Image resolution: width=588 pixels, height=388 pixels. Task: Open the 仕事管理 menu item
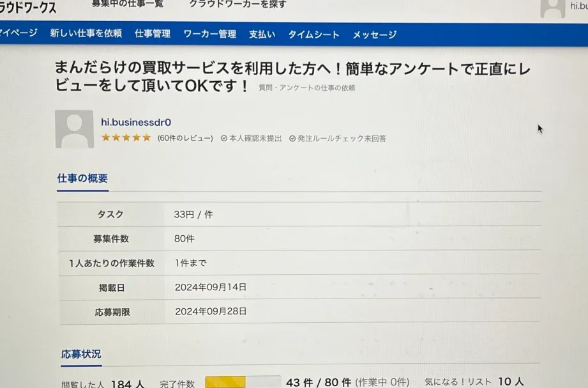(153, 34)
